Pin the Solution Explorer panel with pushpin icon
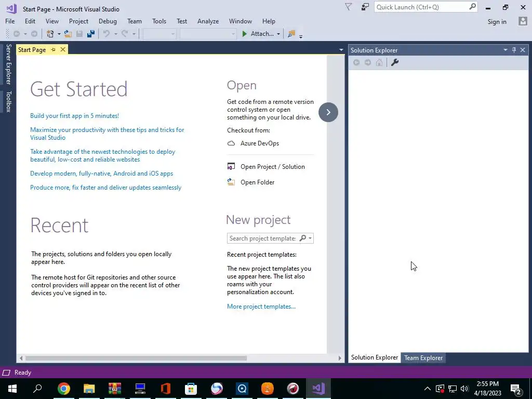 click(x=514, y=50)
